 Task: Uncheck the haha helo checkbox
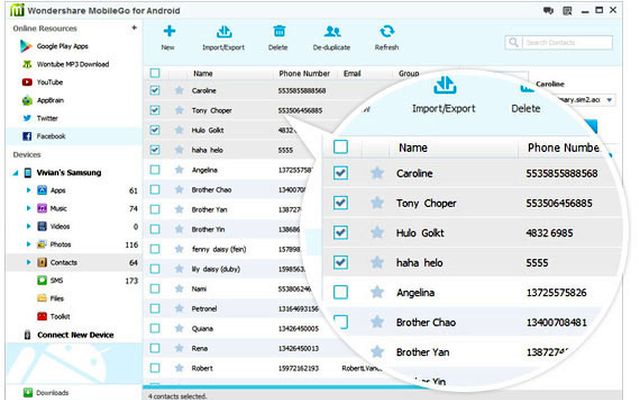coord(155,150)
